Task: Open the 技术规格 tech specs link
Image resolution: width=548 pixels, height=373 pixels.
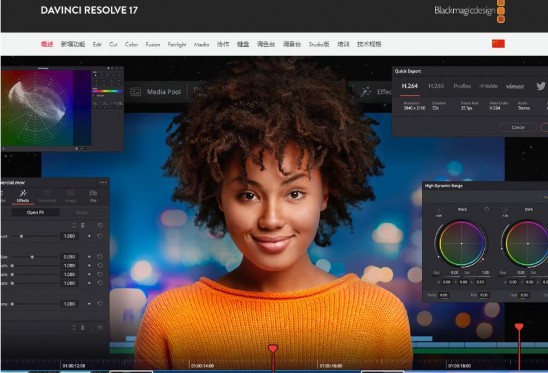Action: [369, 44]
